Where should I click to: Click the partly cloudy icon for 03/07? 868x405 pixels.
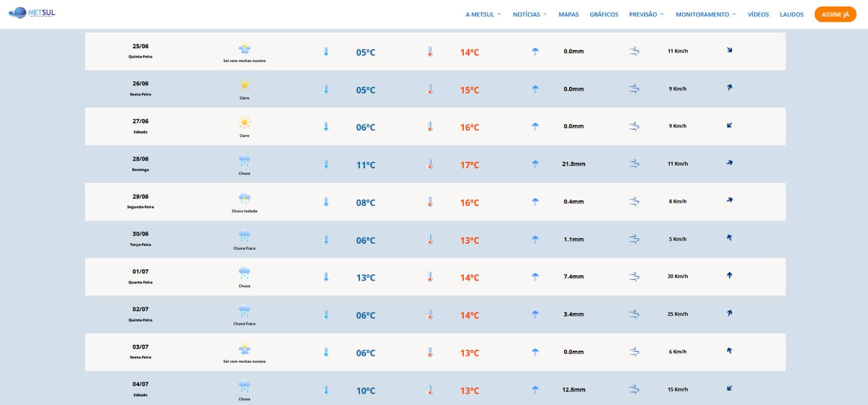click(x=245, y=349)
